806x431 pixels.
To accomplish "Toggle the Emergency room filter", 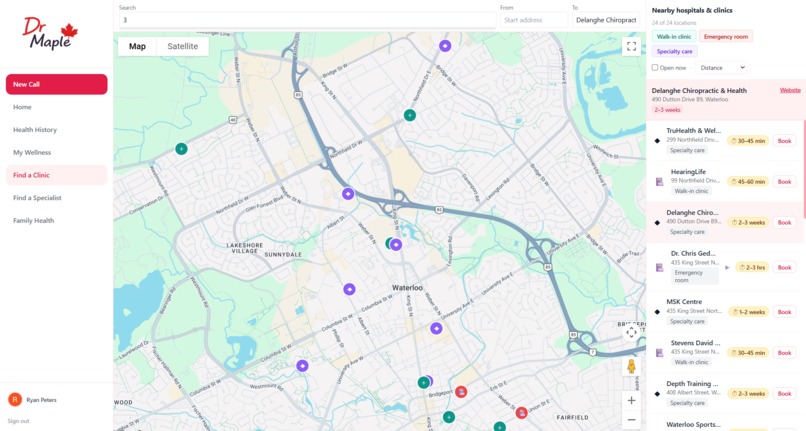I will point(726,37).
